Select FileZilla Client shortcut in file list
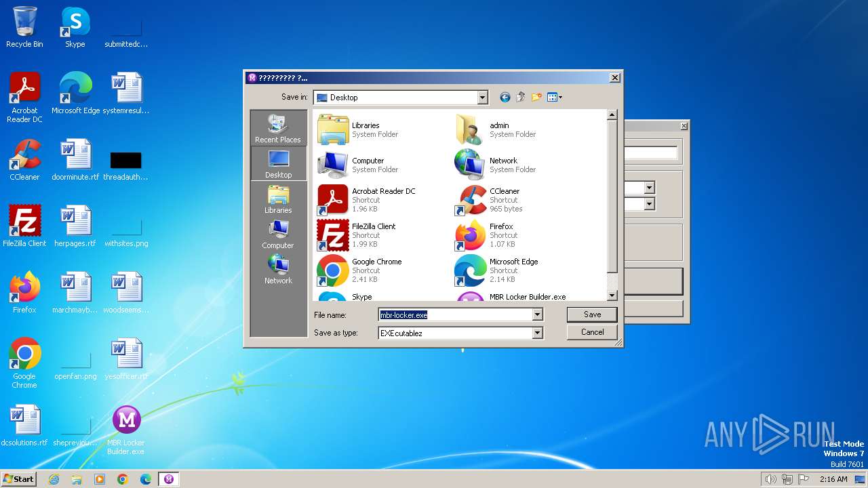 pos(357,235)
